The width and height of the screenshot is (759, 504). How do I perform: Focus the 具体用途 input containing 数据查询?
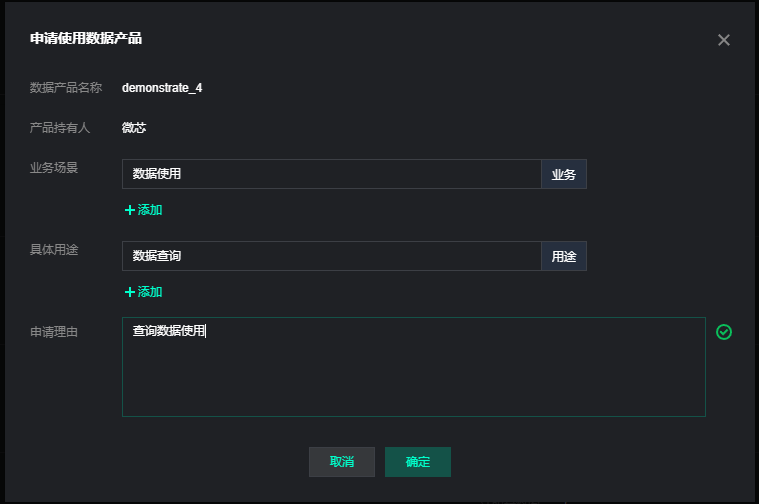[331, 256]
